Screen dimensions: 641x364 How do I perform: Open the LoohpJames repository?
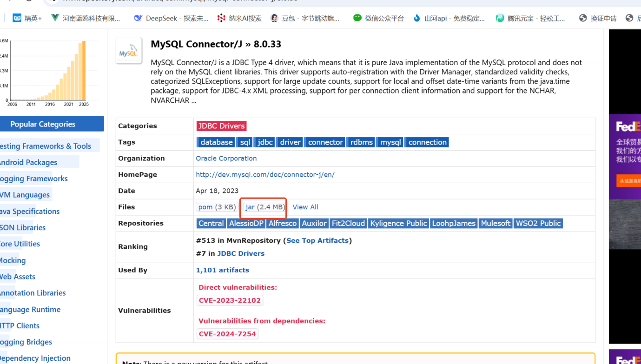click(x=454, y=224)
